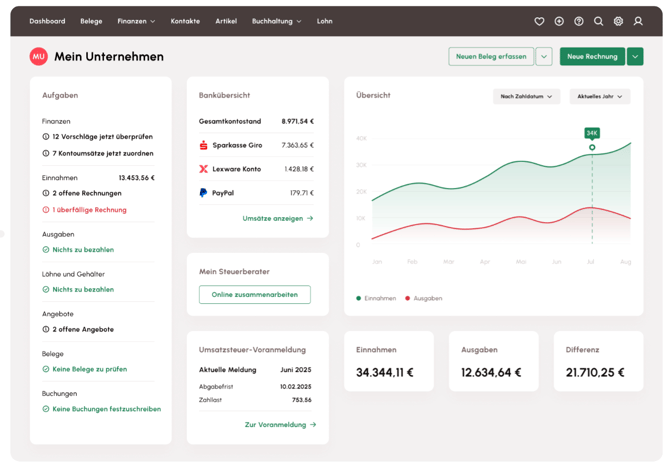
Task: Click the Sparkasse Giro bank logo
Action: (x=204, y=145)
